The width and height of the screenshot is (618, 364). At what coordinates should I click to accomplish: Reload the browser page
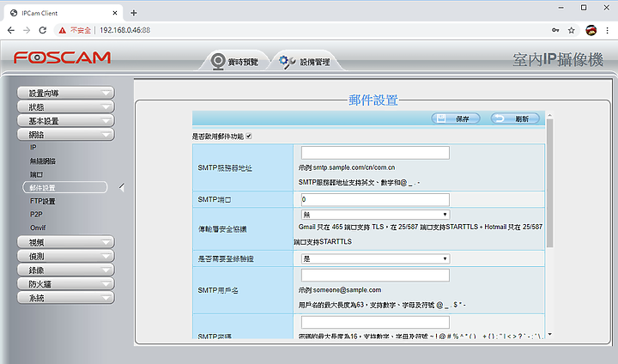(43, 30)
